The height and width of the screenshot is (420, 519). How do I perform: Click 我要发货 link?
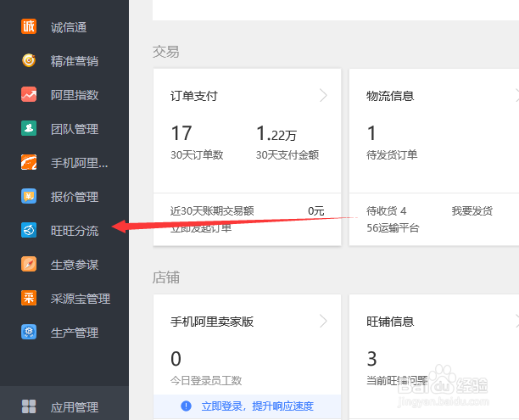click(x=472, y=210)
